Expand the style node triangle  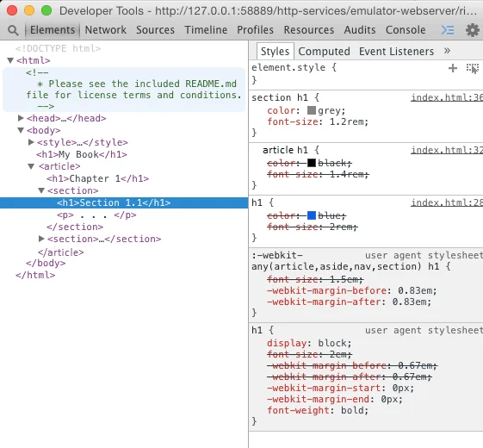pyautogui.click(x=31, y=142)
